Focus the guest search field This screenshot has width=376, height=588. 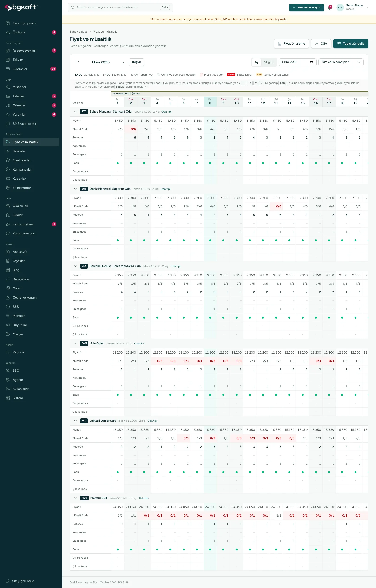point(120,8)
